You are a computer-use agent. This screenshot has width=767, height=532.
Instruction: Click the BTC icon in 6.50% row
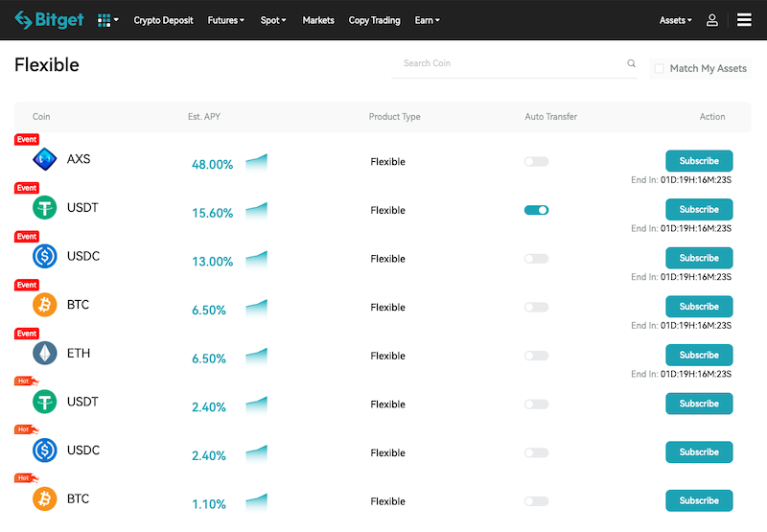pos(44,305)
